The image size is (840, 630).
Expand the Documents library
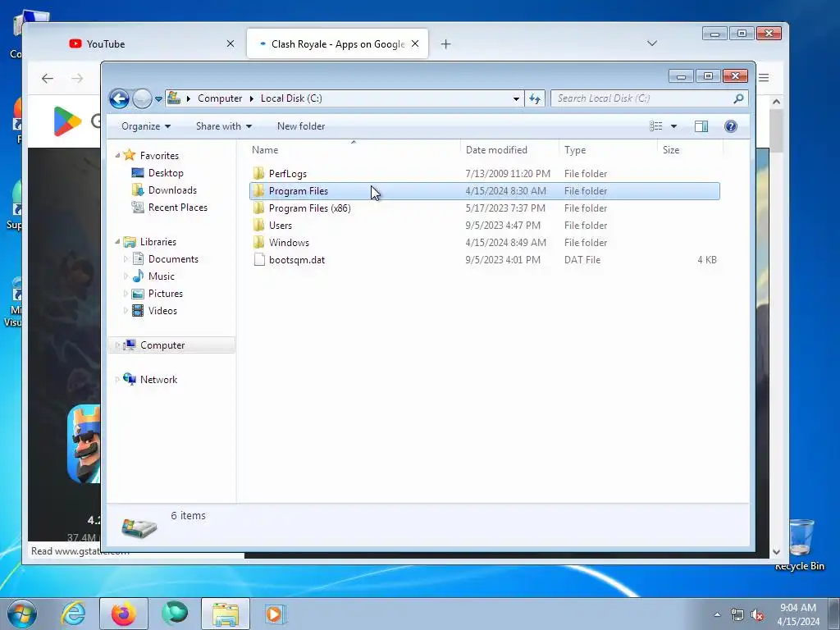click(x=126, y=259)
